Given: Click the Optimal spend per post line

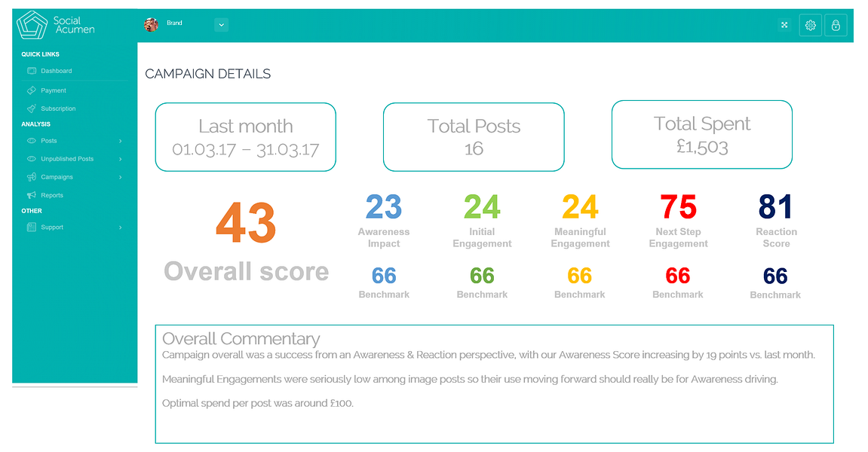Looking at the screenshot, I should tap(257, 403).
